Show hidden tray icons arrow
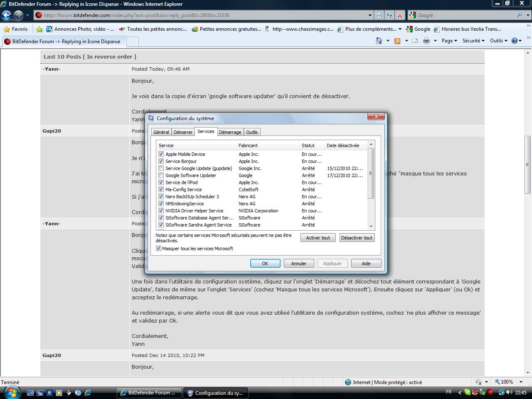 click(460, 392)
